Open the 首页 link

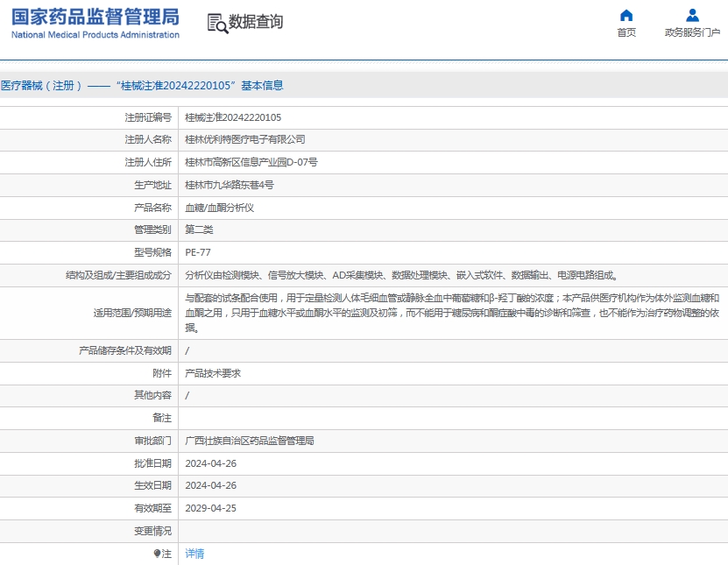coord(626,32)
